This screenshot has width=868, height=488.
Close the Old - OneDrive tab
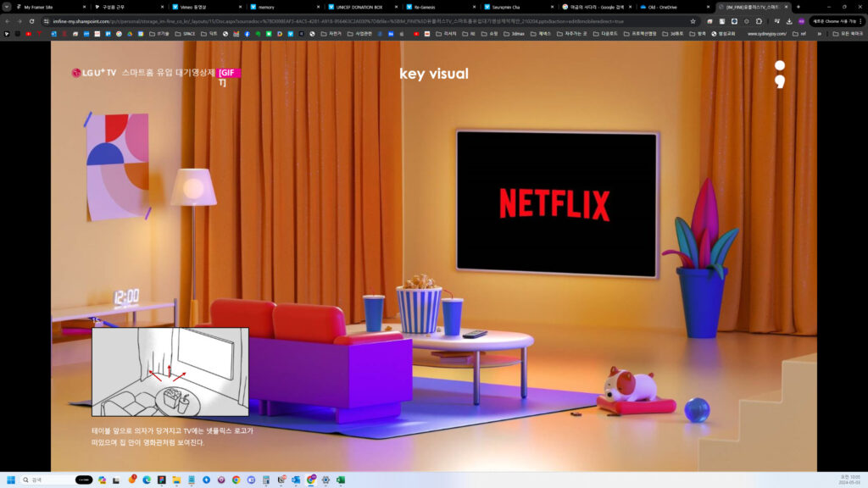click(x=708, y=7)
